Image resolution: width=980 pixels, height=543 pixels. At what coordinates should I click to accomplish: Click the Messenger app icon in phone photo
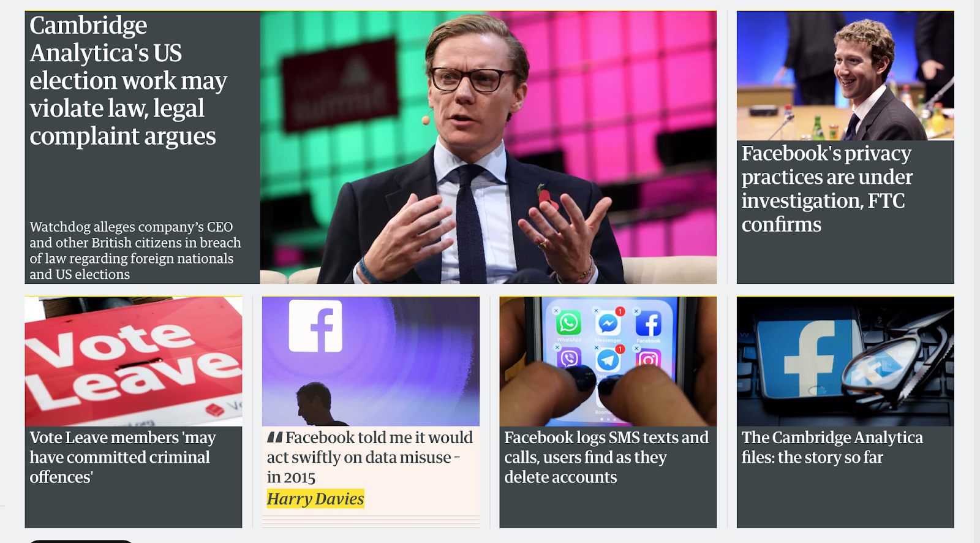[x=608, y=323]
